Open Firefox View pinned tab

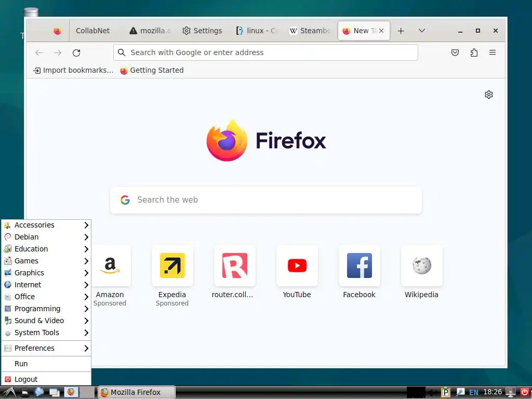(x=57, y=31)
